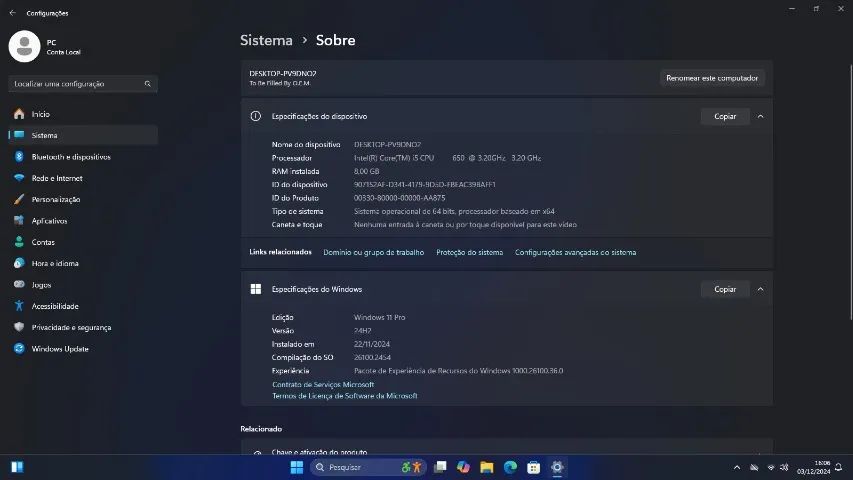853x480 pixels.
Task: Open Proteção do sistema link
Action: 469,253
